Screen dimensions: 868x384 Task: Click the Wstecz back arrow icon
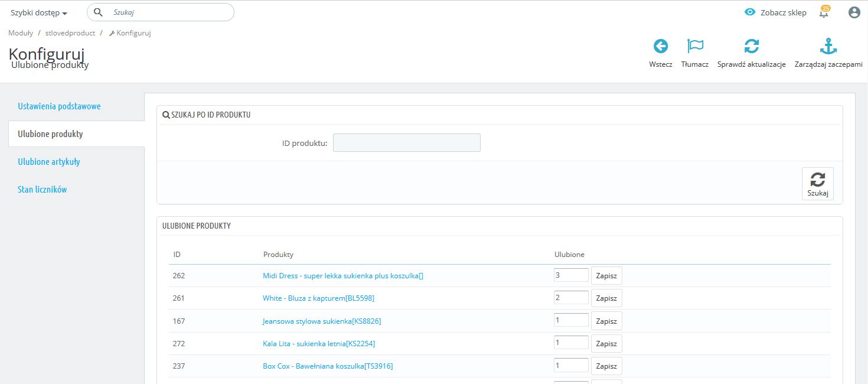pos(660,46)
